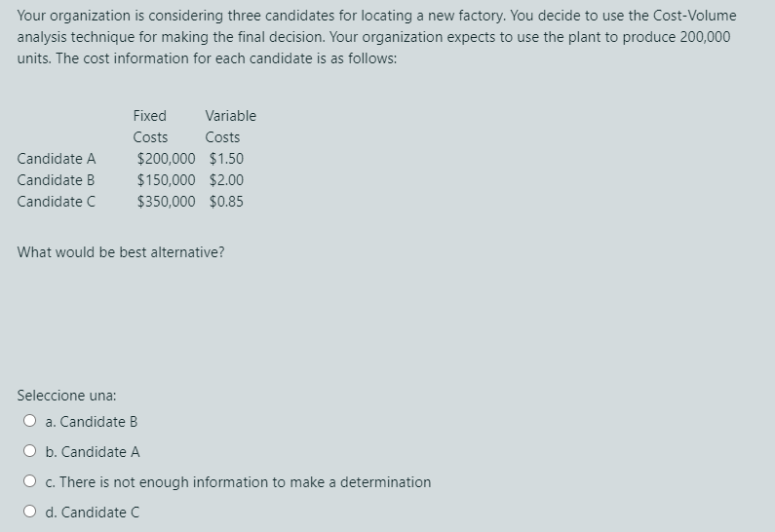Click the 'a. Candidate B' answer label

tap(92, 422)
